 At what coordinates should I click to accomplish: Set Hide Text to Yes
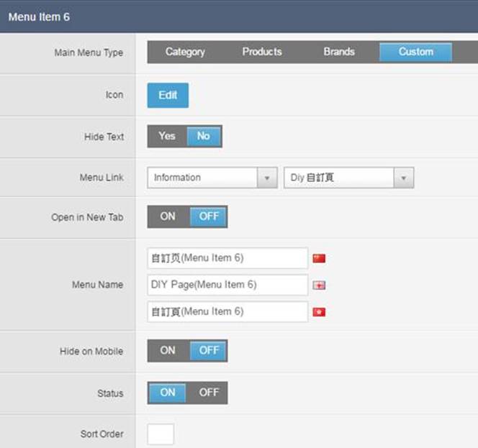(167, 136)
